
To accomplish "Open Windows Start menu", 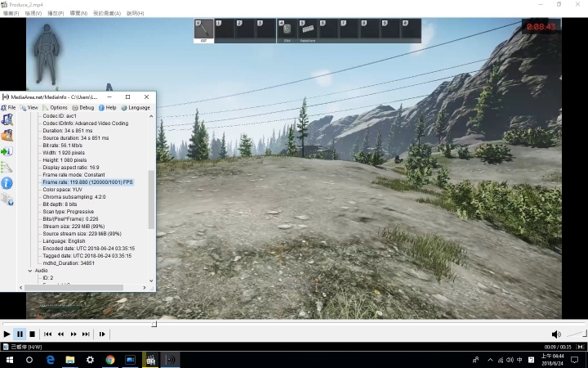I will pyautogui.click(x=9, y=360).
